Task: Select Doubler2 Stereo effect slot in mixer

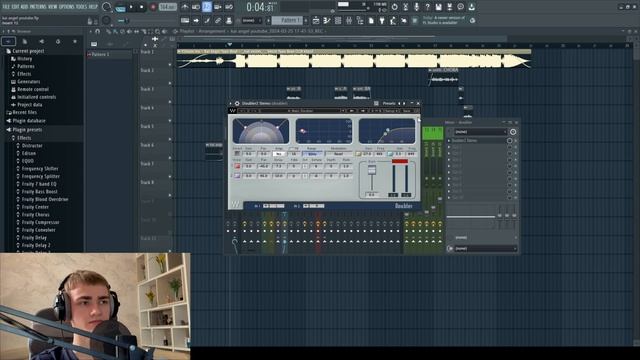Action: point(478,140)
